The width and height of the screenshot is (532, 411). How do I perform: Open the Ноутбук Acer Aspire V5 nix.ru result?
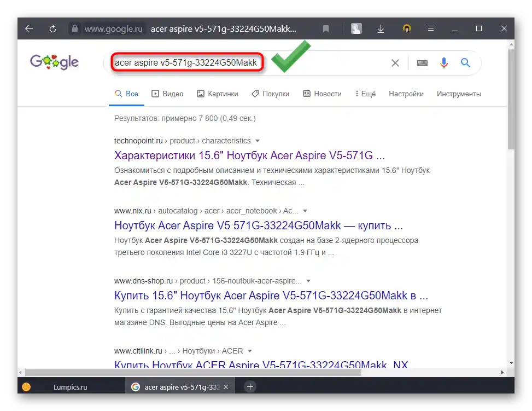click(x=259, y=225)
